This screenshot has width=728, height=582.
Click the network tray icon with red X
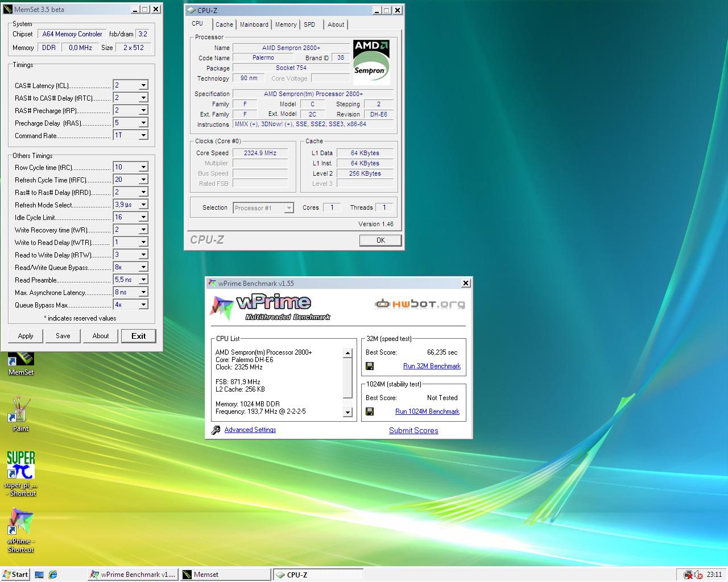click(688, 575)
